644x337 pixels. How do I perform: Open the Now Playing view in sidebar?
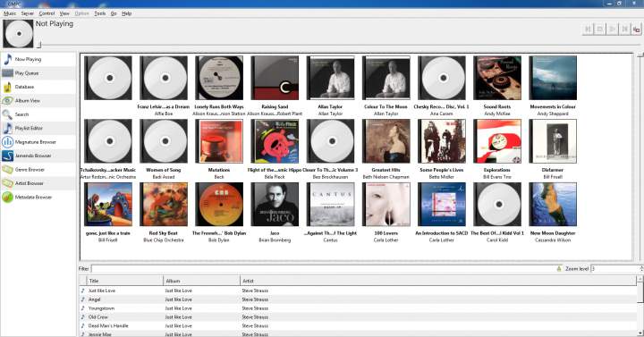tap(38, 60)
